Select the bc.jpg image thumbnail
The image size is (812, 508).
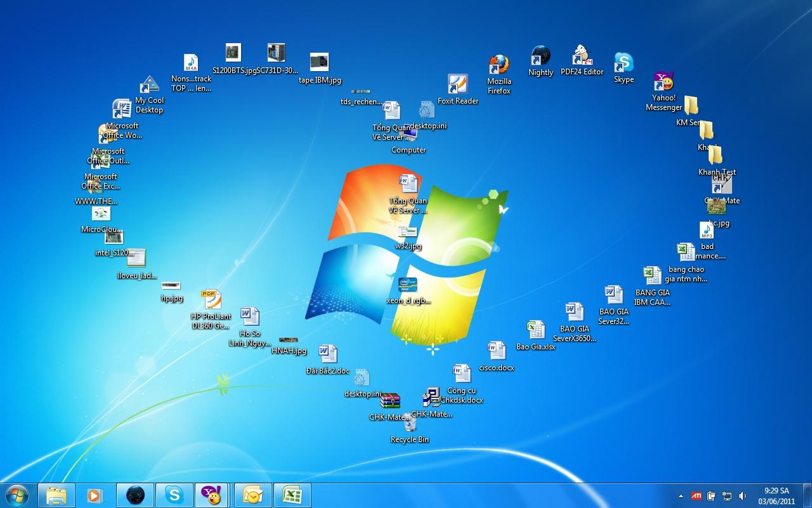tap(716, 207)
